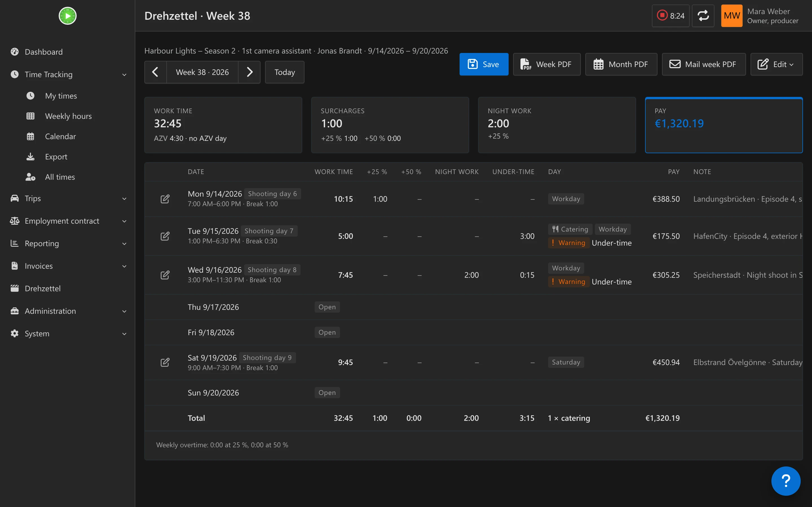Open the edit icon for Tue 9/15/2026 row
Image resolution: width=812 pixels, height=507 pixels.
[165, 236]
